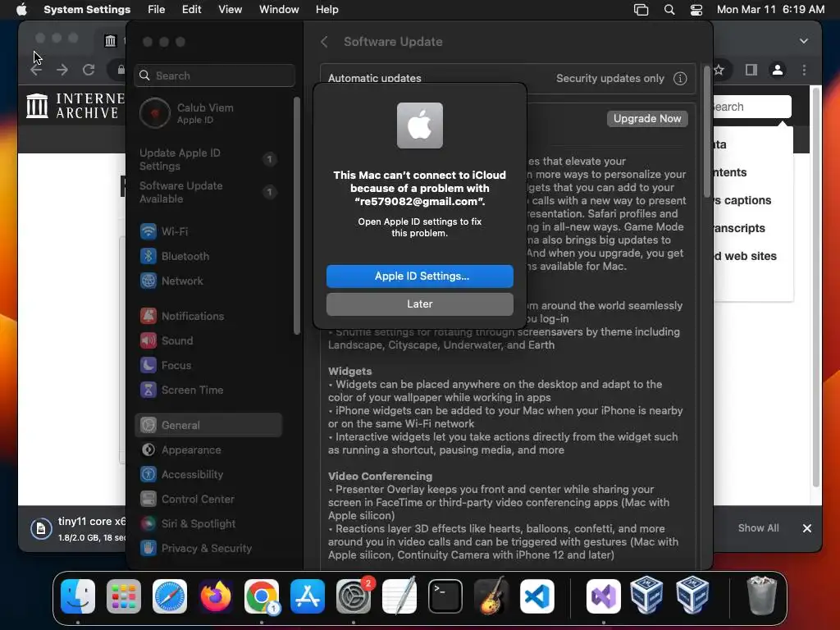Viewport: 840px width, 630px height.
Task: Open Control Center settings icon
Action: (148, 500)
